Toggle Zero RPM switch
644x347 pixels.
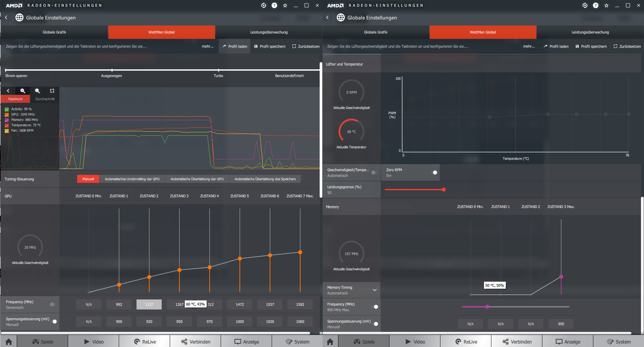[x=434, y=172]
